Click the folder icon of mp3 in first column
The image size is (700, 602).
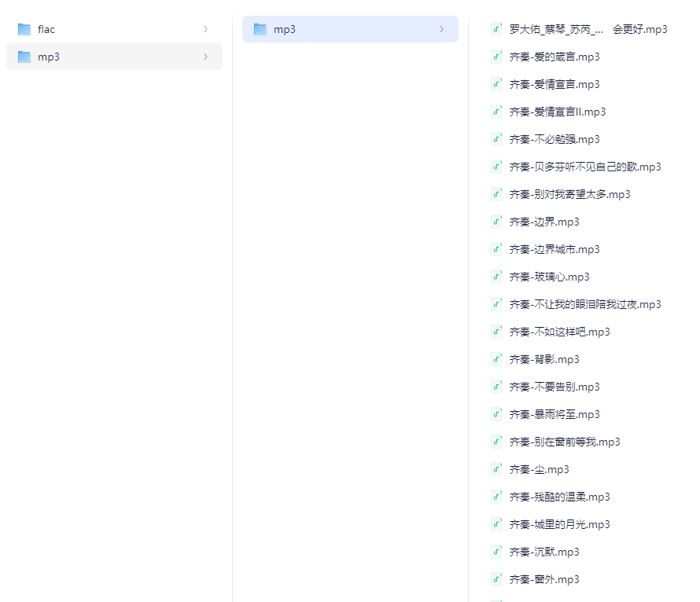[24, 57]
